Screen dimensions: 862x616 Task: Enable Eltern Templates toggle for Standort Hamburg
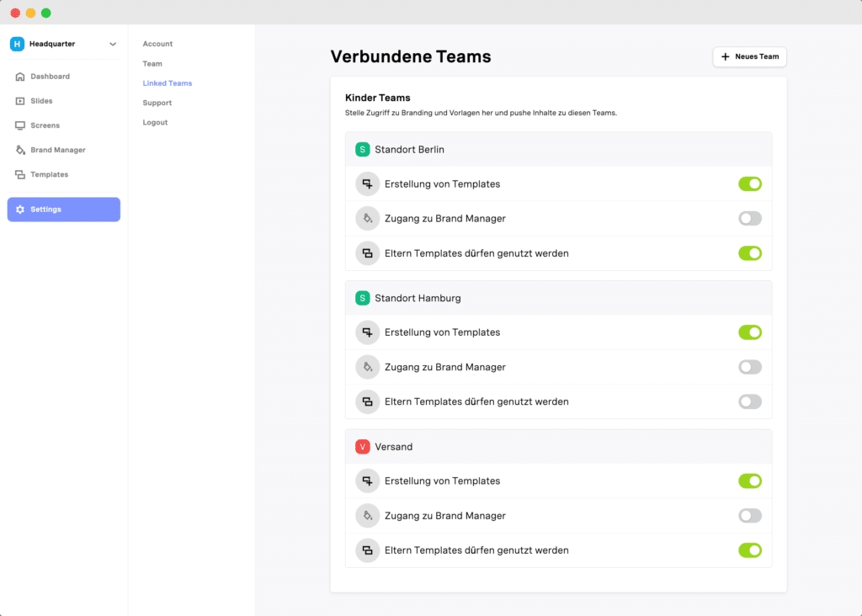(x=749, y=401)
